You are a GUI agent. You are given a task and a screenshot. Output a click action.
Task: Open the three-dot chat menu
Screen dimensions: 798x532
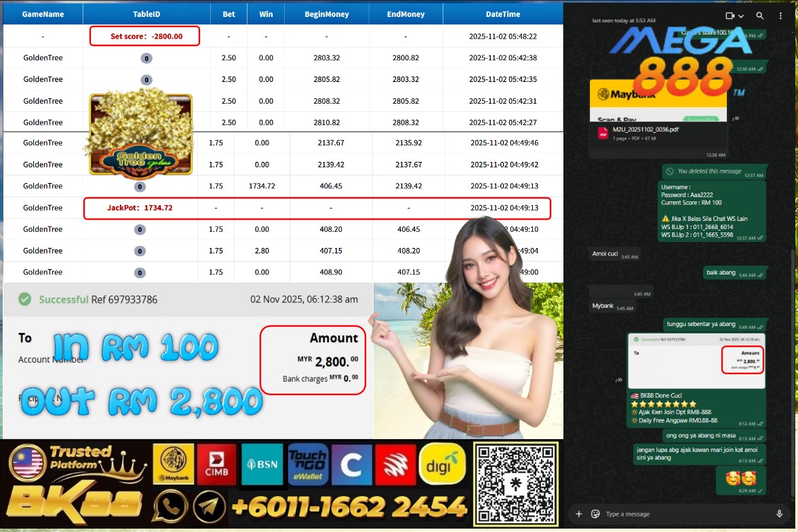pos(782,16)
